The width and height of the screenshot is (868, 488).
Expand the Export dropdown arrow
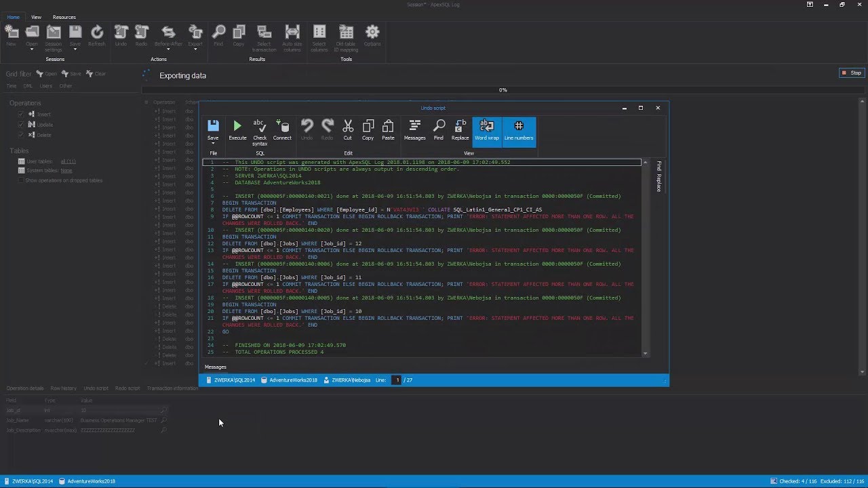pos(195,50)
